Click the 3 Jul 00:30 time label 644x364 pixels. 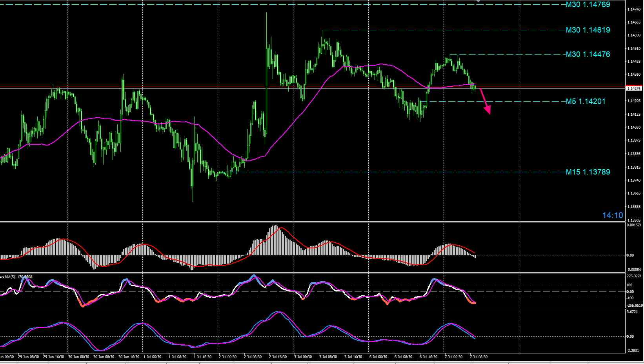coord(303,357)
